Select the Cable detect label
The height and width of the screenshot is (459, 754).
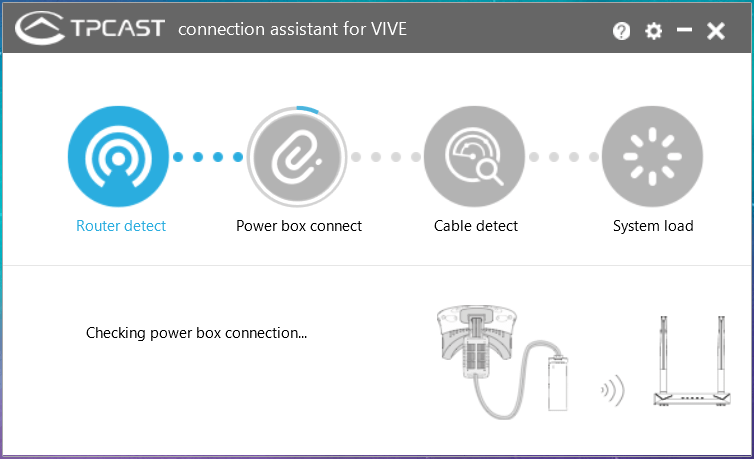(x=476, y=226)
